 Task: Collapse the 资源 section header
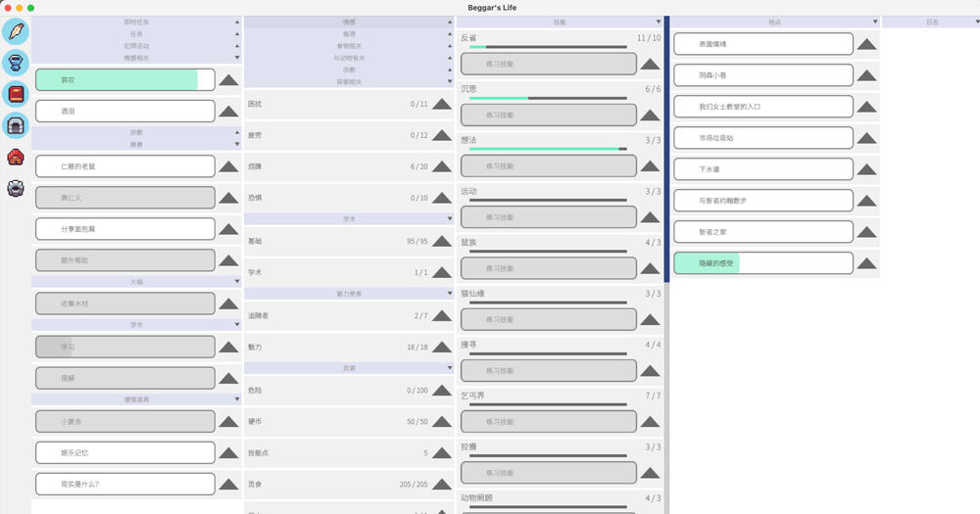pos(349,368)
